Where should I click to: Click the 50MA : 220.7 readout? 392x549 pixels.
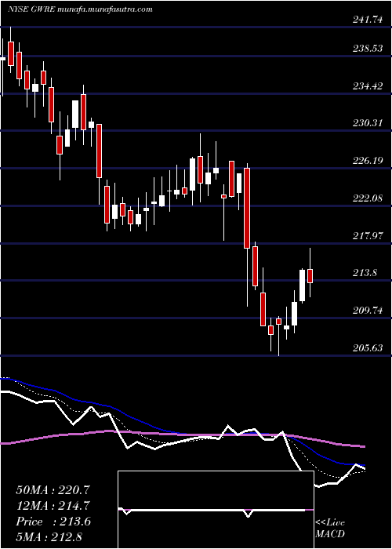click(x=53, y=490)
